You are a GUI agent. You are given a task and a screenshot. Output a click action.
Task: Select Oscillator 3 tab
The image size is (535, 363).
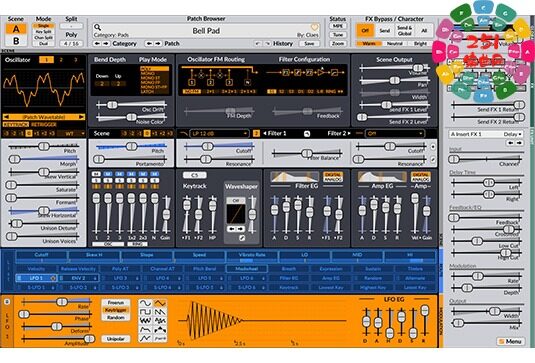click(76, 60)
